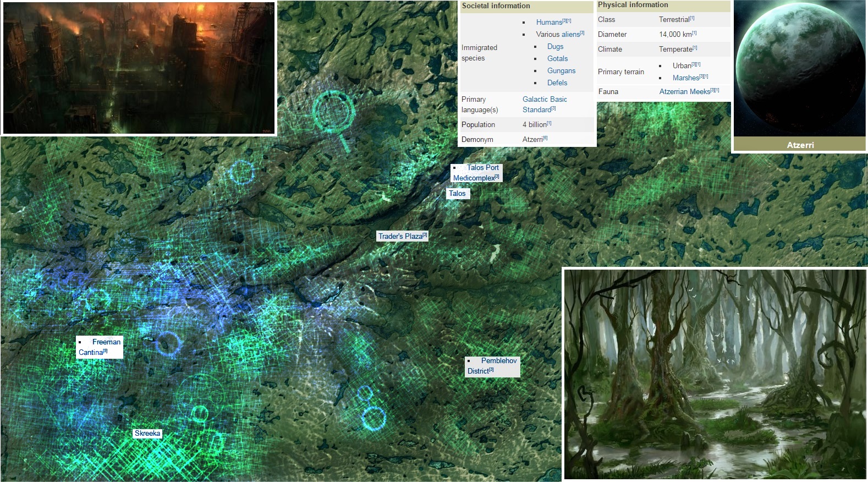Follow the Gotals link
868x482 pixels.
click(557, 59)
